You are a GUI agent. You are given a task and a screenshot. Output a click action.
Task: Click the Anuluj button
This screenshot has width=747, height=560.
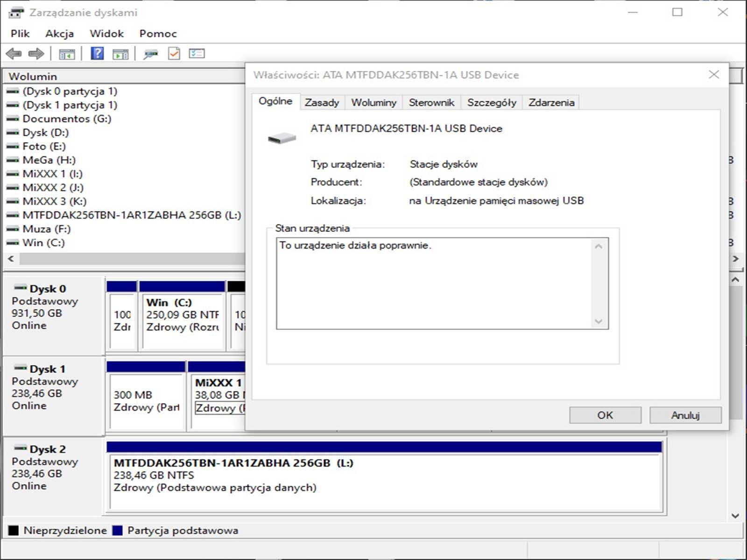point(685,415)
